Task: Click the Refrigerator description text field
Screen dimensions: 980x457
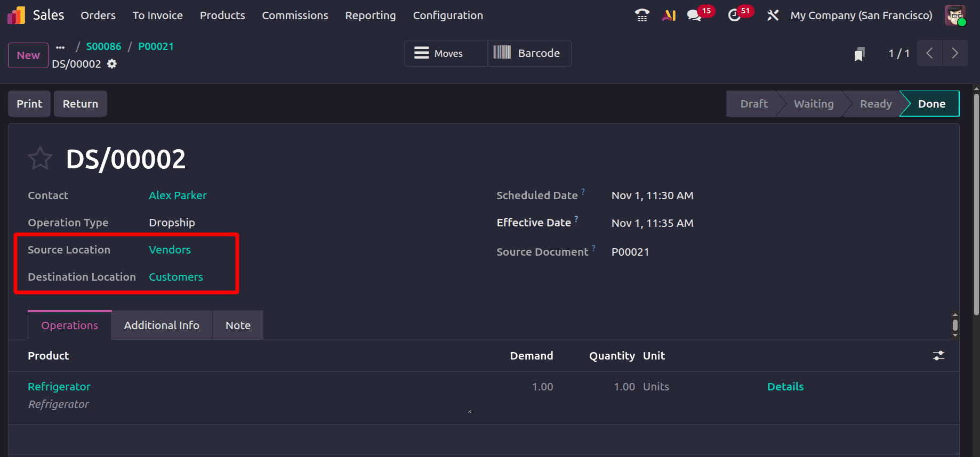Action: point(250,404)
